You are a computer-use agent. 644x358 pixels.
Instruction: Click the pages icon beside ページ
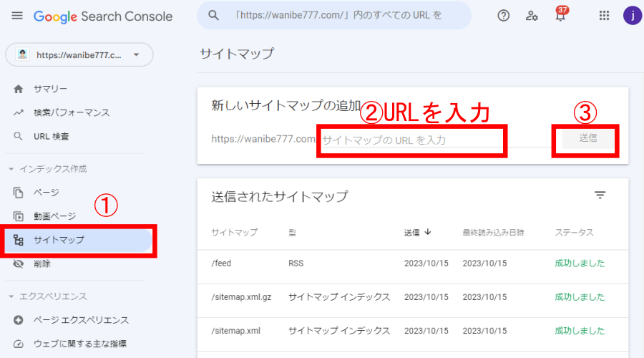pos(18,193)
